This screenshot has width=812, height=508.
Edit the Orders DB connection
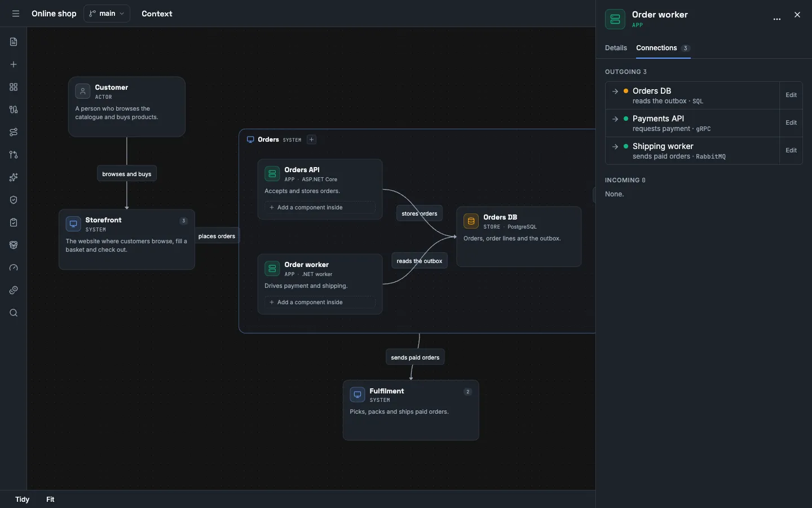click(x=791, y=95)
